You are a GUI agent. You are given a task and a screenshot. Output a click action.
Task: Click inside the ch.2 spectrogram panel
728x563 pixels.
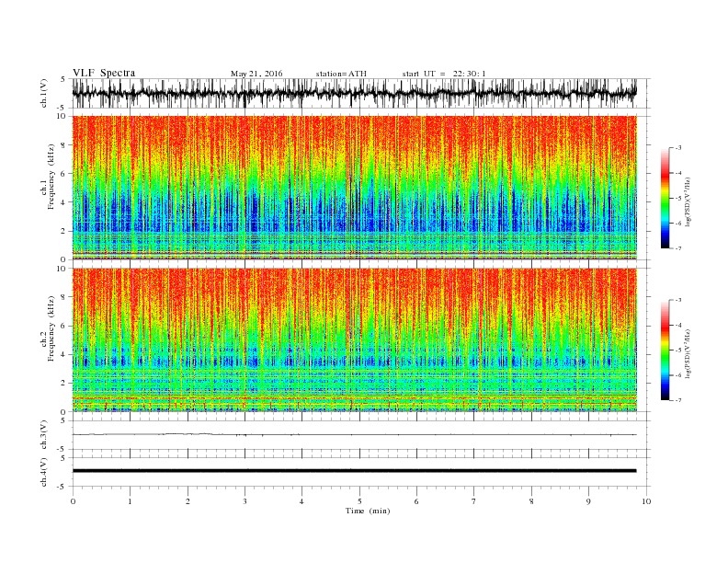click(354, 339)
